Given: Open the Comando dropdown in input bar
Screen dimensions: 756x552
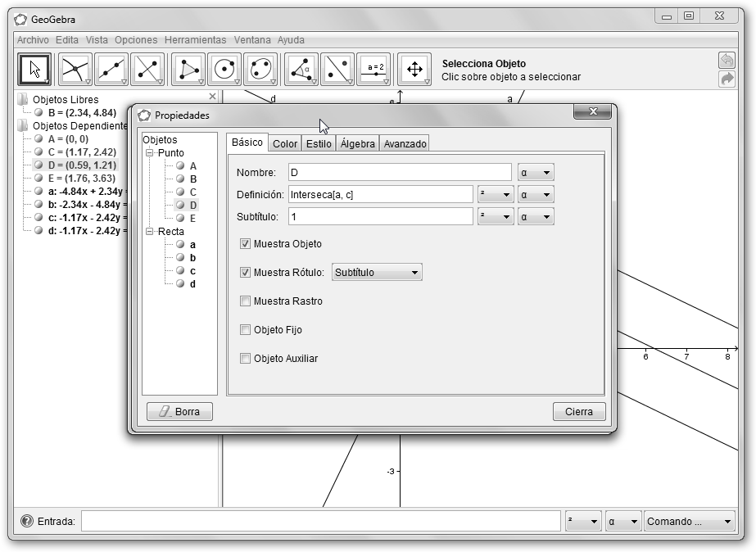Looking at the screenshot, I should (690, 522).
